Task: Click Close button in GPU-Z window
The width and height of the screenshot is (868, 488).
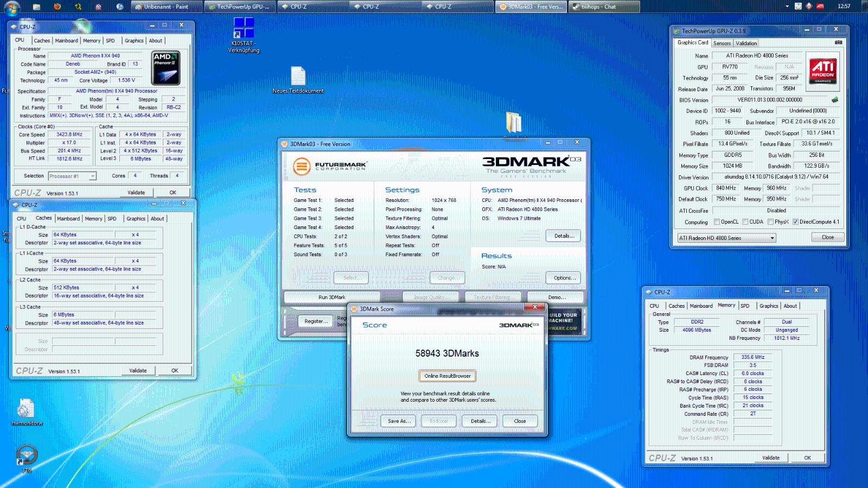Action: [x=827, y=237]
